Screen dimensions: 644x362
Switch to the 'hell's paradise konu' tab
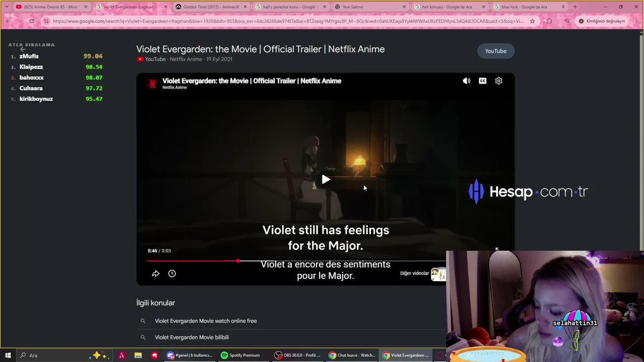coord(290,7)
